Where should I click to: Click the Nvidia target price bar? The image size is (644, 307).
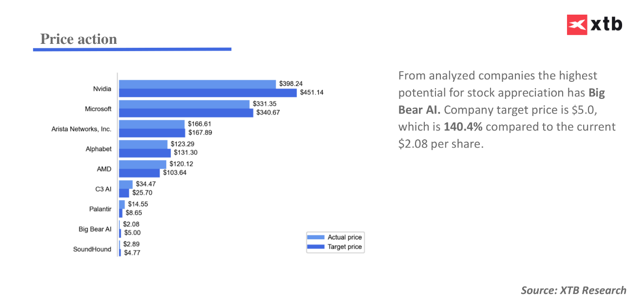pos(208,93)
